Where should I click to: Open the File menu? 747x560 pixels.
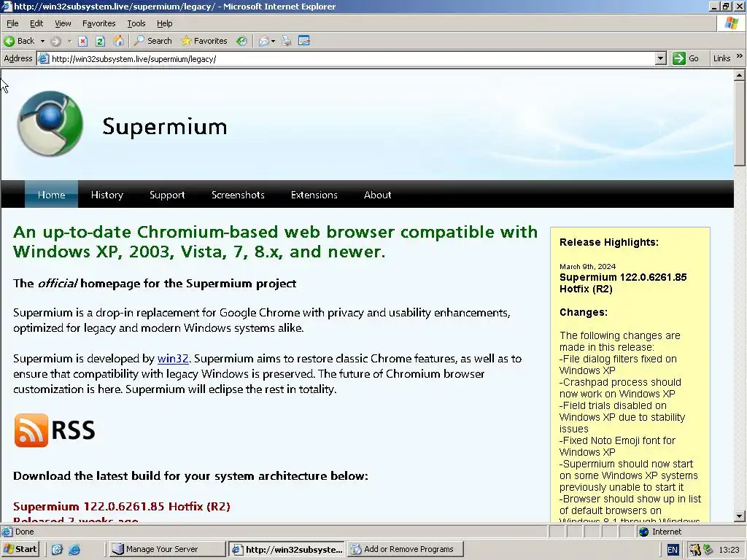(x=12, y=23)
